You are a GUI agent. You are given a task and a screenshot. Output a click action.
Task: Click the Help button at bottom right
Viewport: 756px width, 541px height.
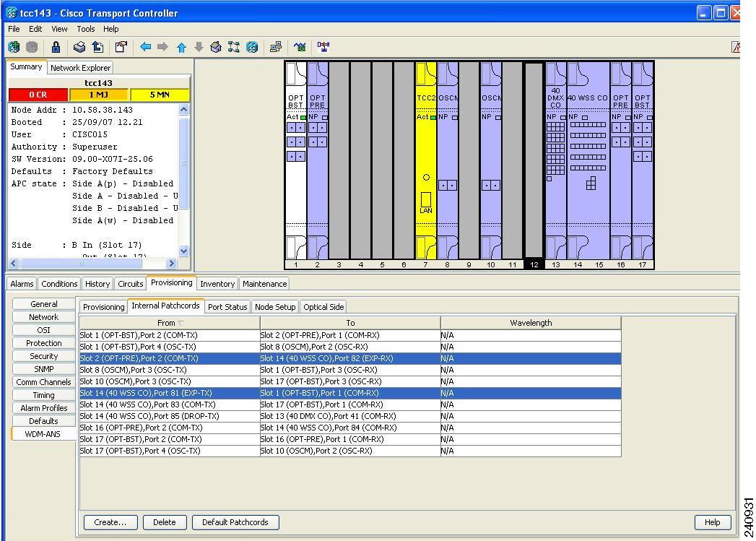tap(713, 522)
